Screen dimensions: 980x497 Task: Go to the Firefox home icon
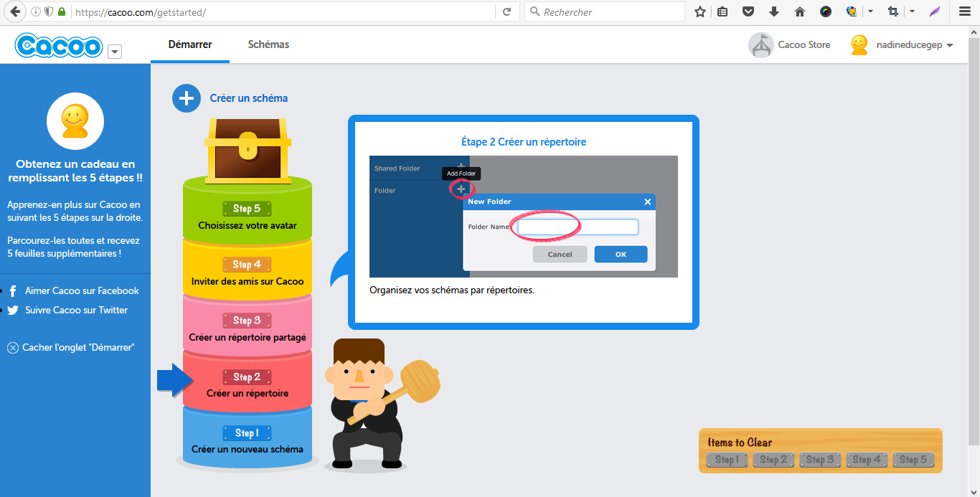point(799,11)
